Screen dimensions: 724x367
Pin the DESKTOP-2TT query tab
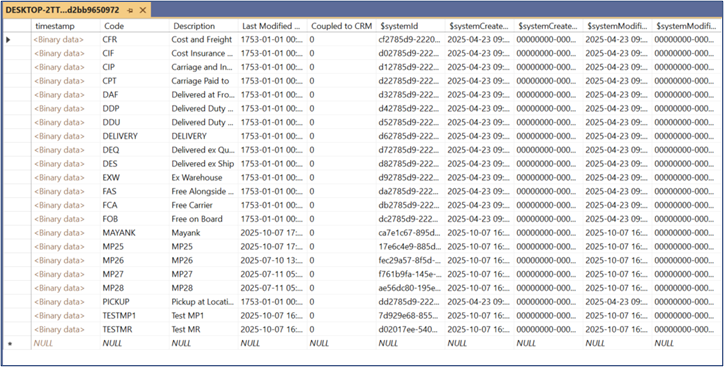coord(130,10)
